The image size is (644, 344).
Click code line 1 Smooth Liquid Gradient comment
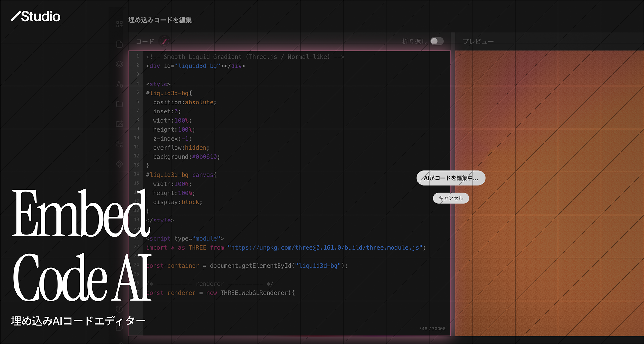coord(245,57)
